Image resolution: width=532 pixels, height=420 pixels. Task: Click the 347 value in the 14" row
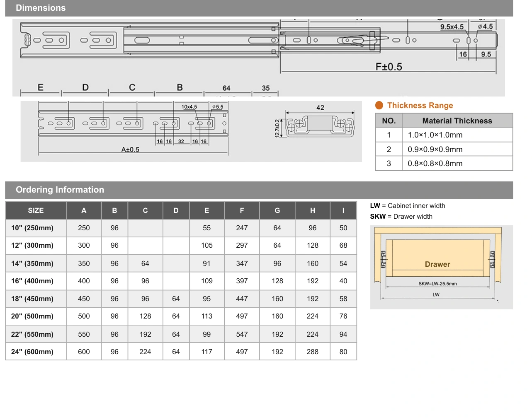(x=242, y=263)
